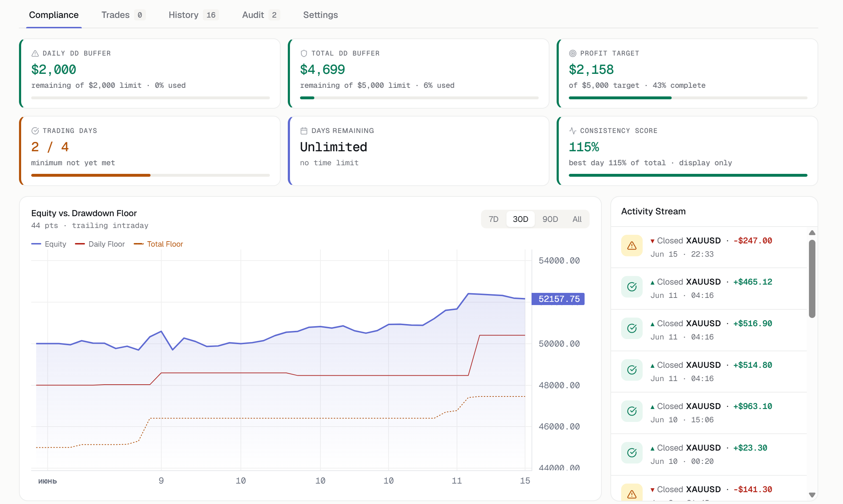The width and height of the screenshot is (843, 504).
Task: Switch to the Audit tab
Action: pos(260,15)
